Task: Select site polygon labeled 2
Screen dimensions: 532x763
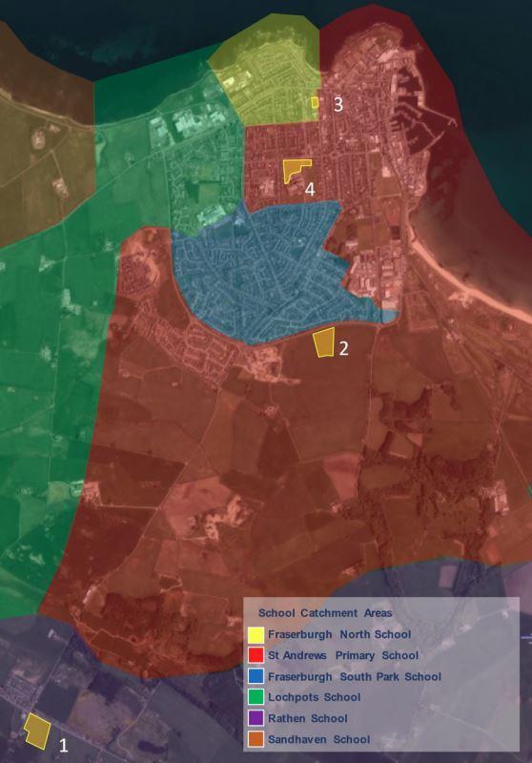Action: point(324,342)
